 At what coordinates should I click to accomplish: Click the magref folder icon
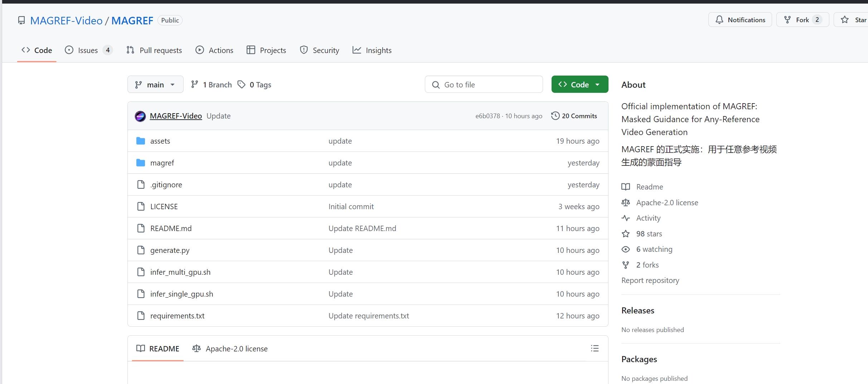(141, 163)
